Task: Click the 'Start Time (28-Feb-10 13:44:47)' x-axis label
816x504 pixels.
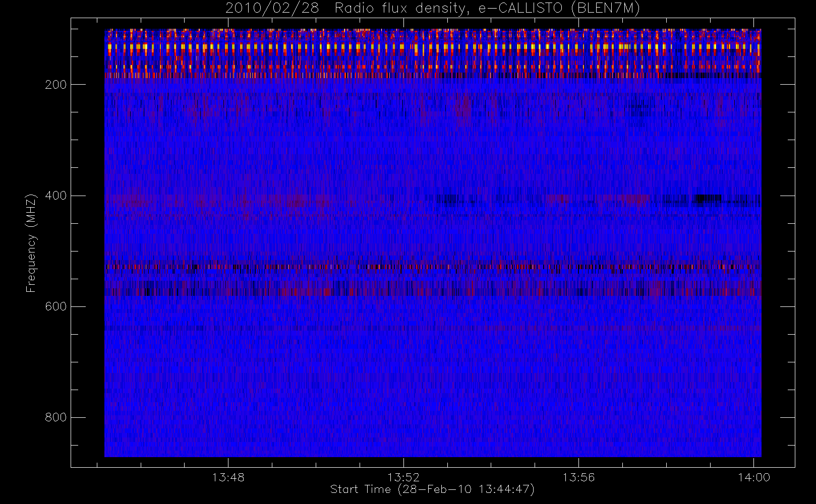Action: coord(432,489)
